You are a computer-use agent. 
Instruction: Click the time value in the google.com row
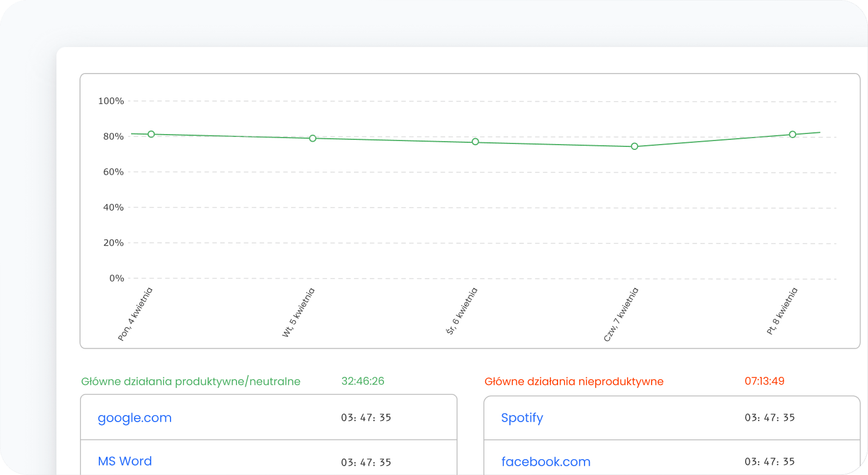coord(366,418)
